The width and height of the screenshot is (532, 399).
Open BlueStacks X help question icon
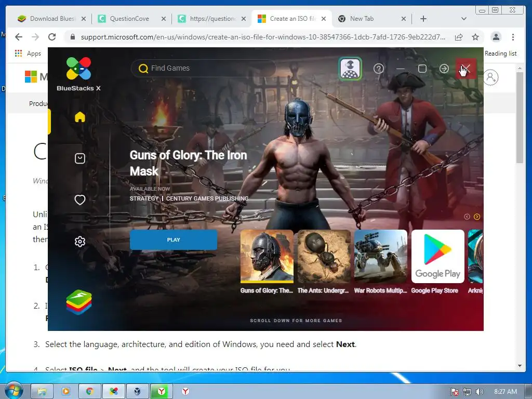tap(379, 69)
